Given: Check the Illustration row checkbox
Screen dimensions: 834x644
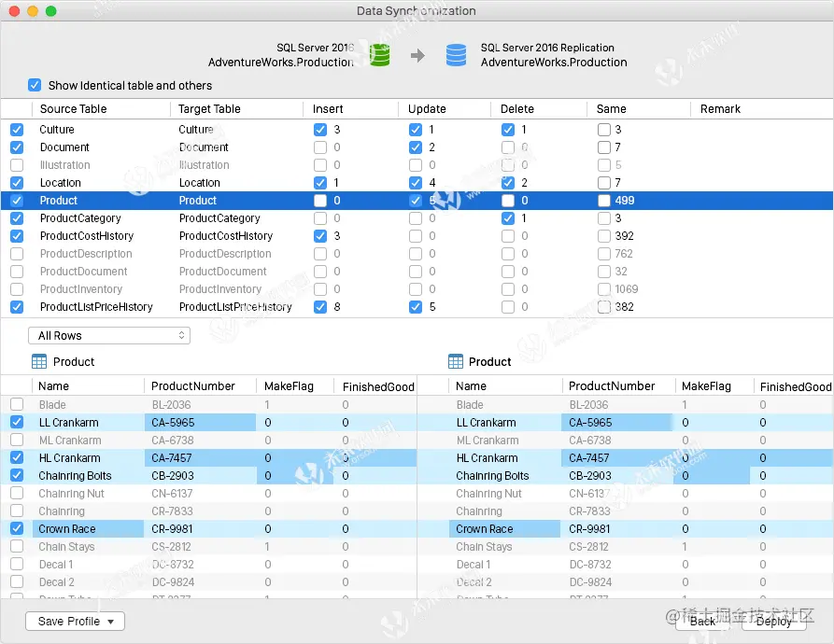Looking at the screenshot, I should pyautogui.click(x=17, y=165).
